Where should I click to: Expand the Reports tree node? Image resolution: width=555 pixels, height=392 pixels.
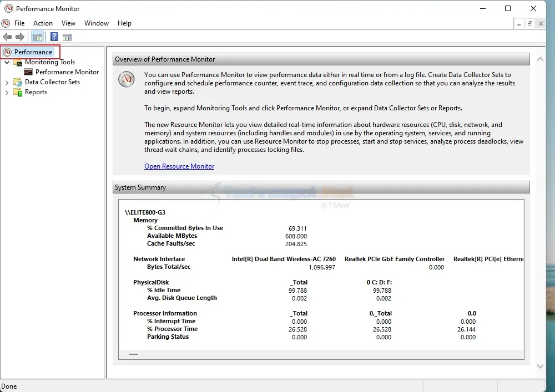[7, 93]
